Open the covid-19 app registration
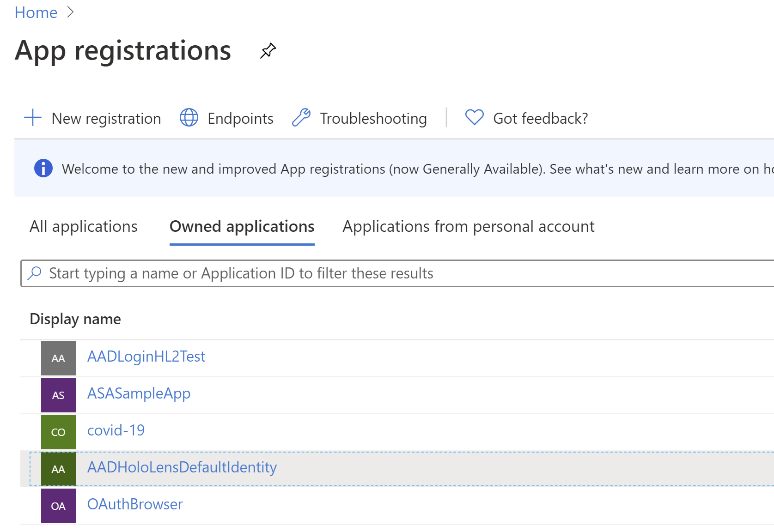Screen dimensions: 774x532 point(116,430)
